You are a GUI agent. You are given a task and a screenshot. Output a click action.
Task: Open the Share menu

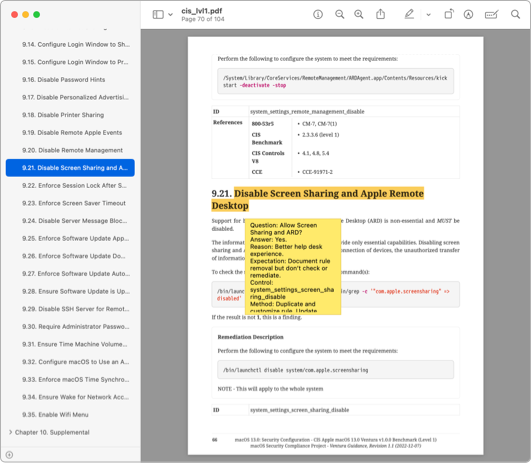tap(380, 14)
